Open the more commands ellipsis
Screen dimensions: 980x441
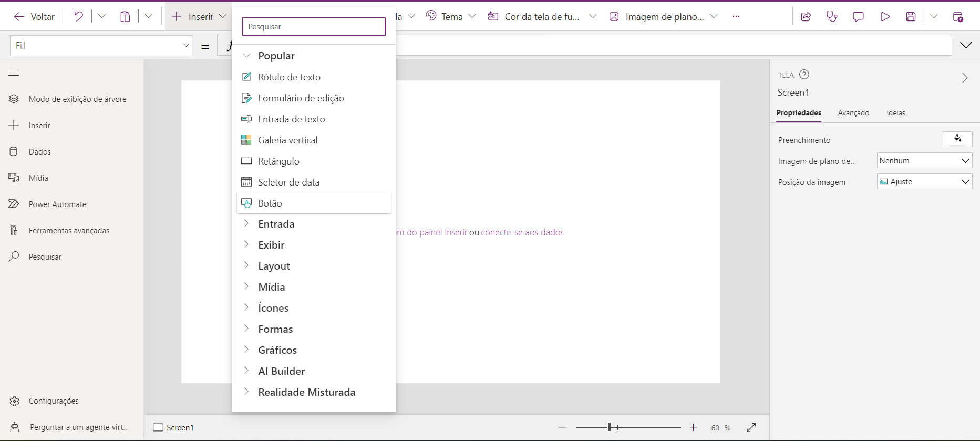click(736, 16)
